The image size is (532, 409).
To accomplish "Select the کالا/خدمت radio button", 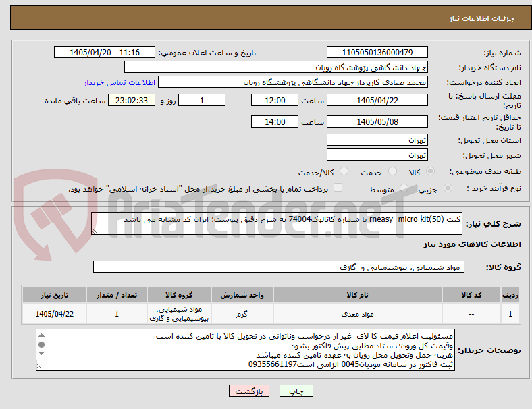I will pos(344,171).
